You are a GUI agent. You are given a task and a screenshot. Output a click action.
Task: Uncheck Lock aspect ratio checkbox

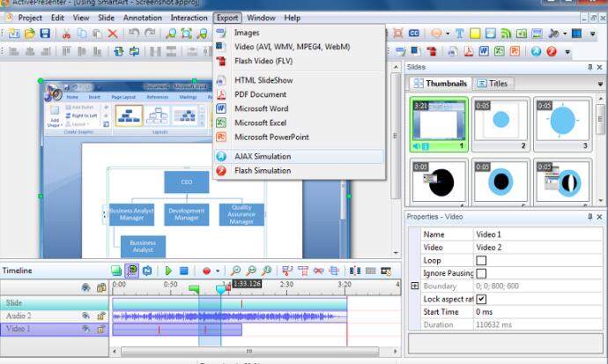coord(481,300)
